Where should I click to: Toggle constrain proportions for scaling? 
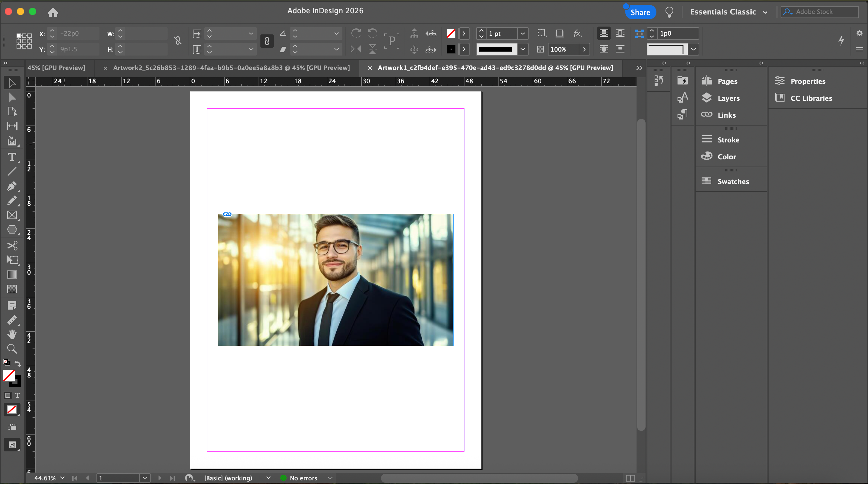pyautogui.click(x=267, y=41)
